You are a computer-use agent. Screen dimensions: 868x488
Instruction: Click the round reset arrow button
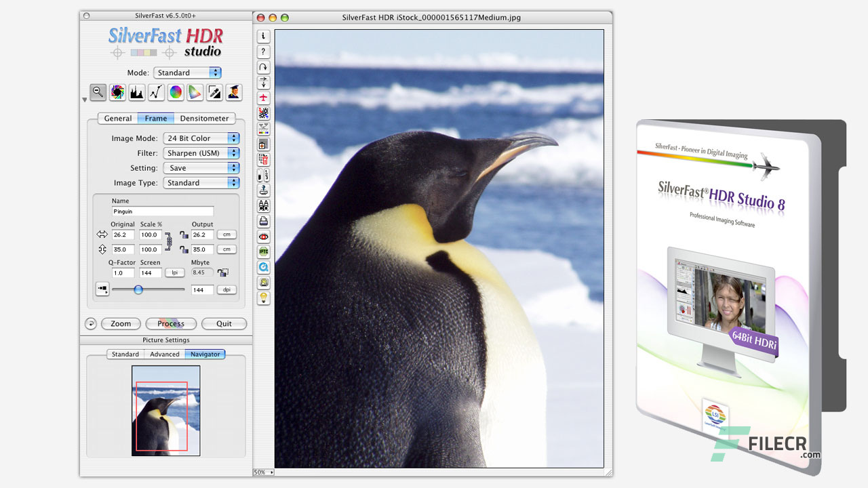(90, 323)
